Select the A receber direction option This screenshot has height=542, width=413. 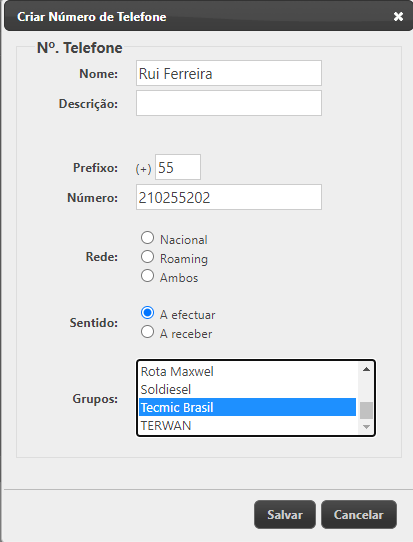click(148, 332)
